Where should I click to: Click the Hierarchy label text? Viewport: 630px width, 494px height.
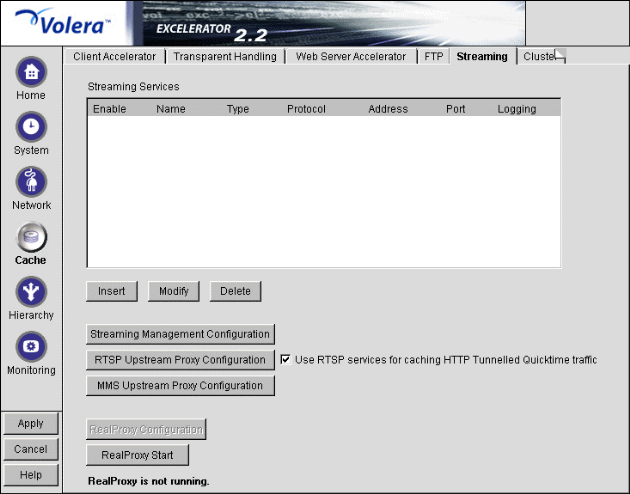click(31, 315)
